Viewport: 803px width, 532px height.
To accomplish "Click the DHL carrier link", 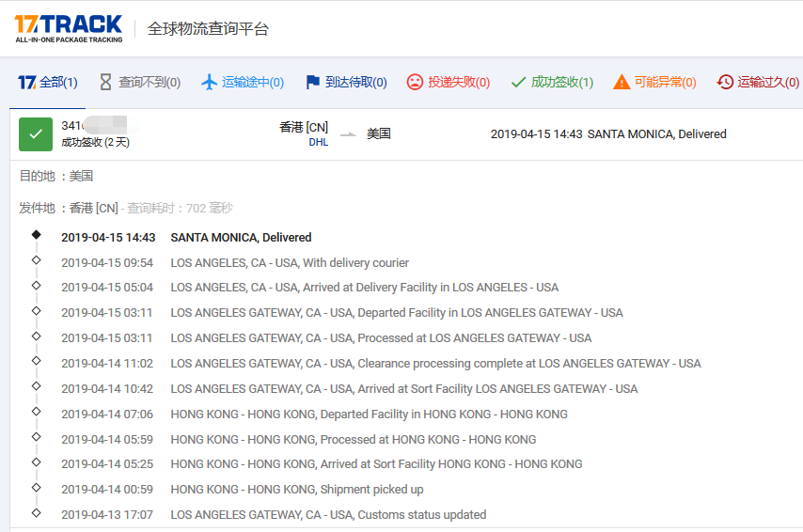I will click(x=318, y=143).
